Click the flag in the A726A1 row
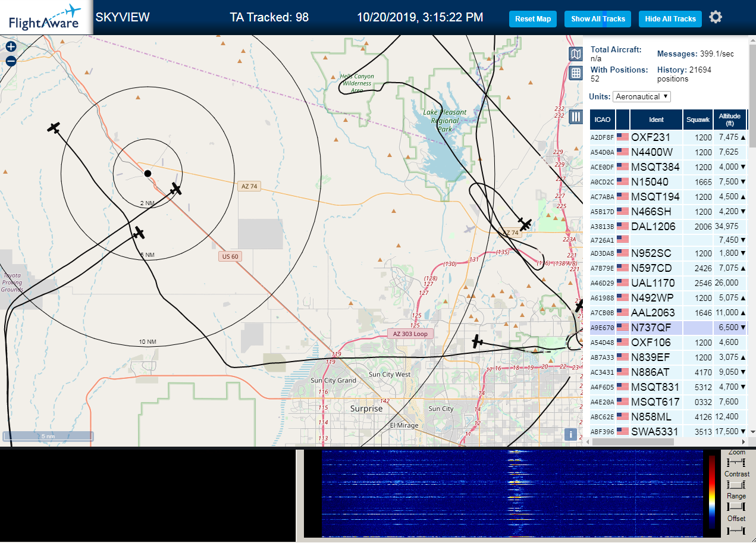The height and width of the screenshot is (543, 756). click(623, 239)
